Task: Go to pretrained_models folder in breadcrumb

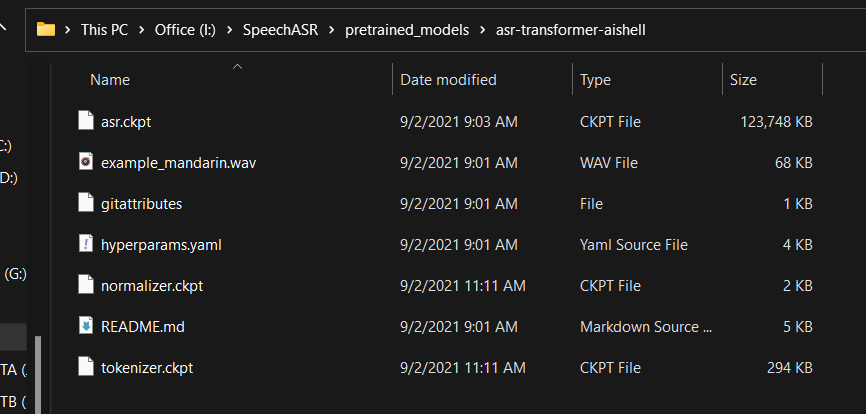Action: coord(409,30)
